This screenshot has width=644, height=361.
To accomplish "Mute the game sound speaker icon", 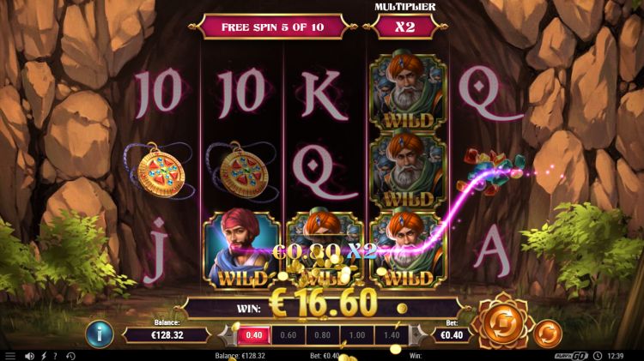I will pos(29,356).
